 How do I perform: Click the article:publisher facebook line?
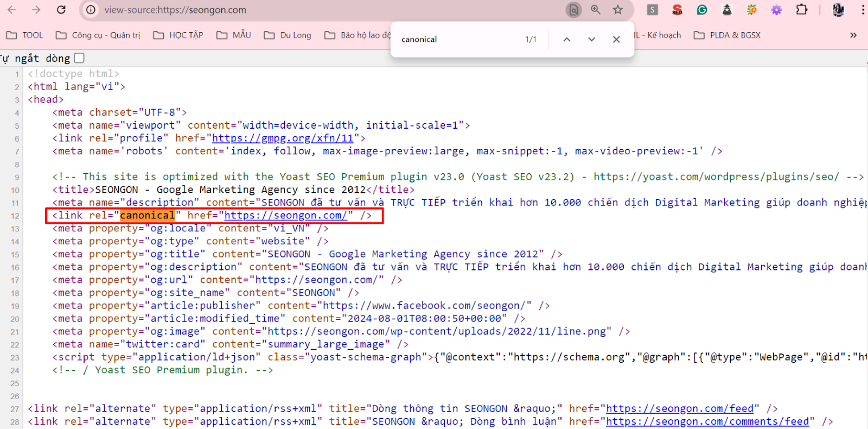click(301, 306)
